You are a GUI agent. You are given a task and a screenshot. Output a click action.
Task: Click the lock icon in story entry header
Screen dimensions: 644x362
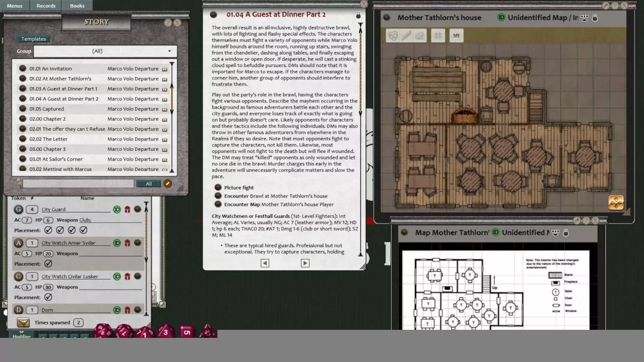tap(358, 15)
